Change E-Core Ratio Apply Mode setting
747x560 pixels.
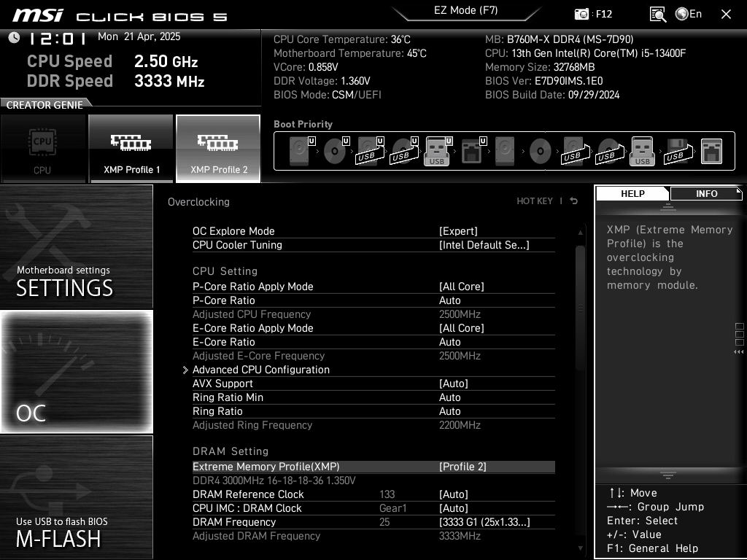click(x=373, y=328)
